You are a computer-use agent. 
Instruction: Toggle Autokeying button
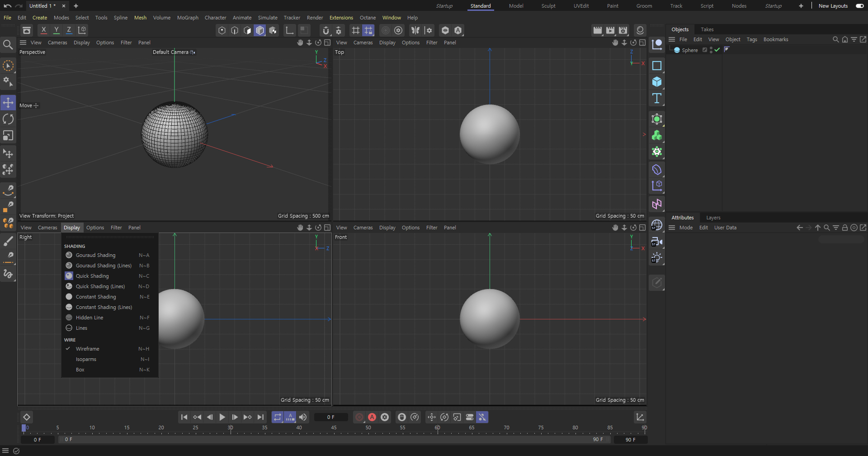[x=372, y=417]
